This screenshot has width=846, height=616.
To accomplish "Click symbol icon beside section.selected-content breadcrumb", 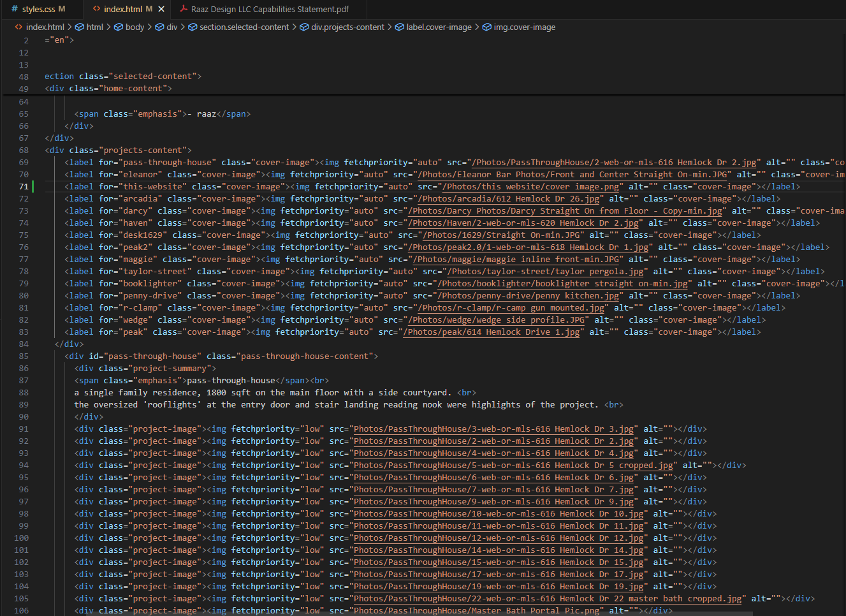I will (193, 27).
